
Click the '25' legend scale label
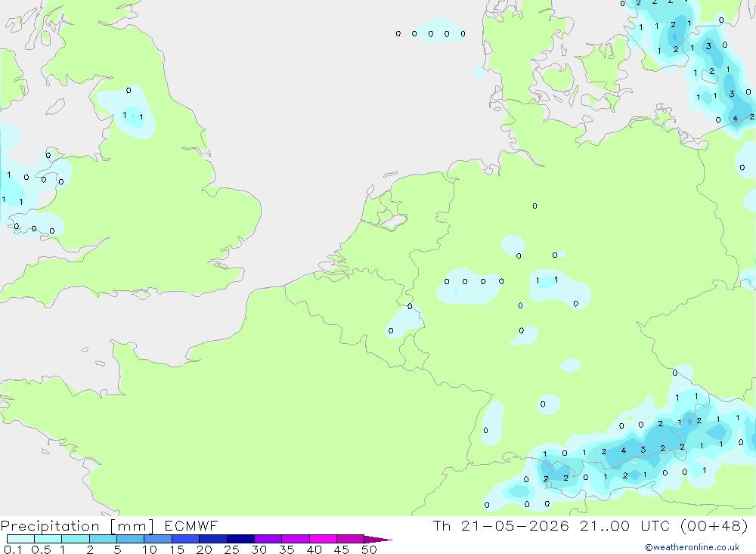231,549
